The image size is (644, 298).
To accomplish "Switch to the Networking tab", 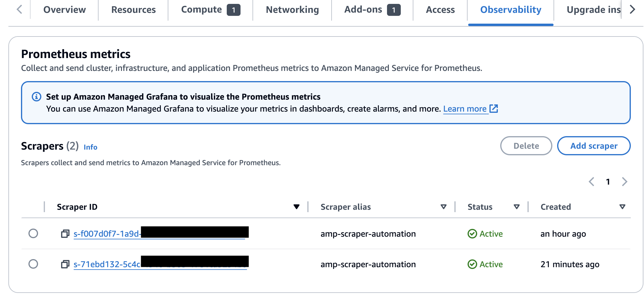I will coord(292,10).
